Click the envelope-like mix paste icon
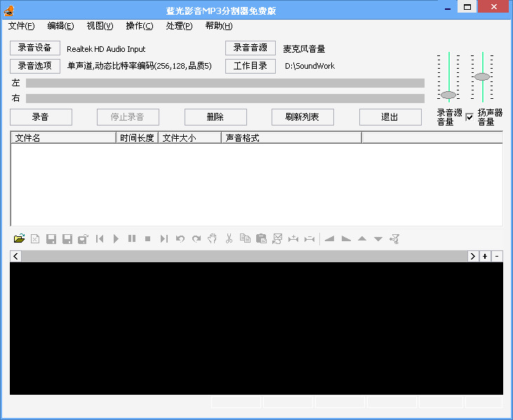513x420 pixels. [277, 238]
